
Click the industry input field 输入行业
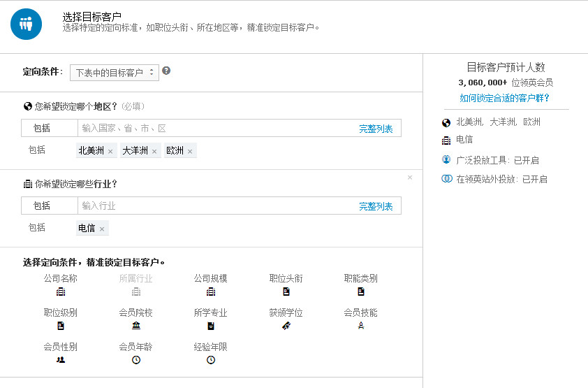(x=217, y=206)
